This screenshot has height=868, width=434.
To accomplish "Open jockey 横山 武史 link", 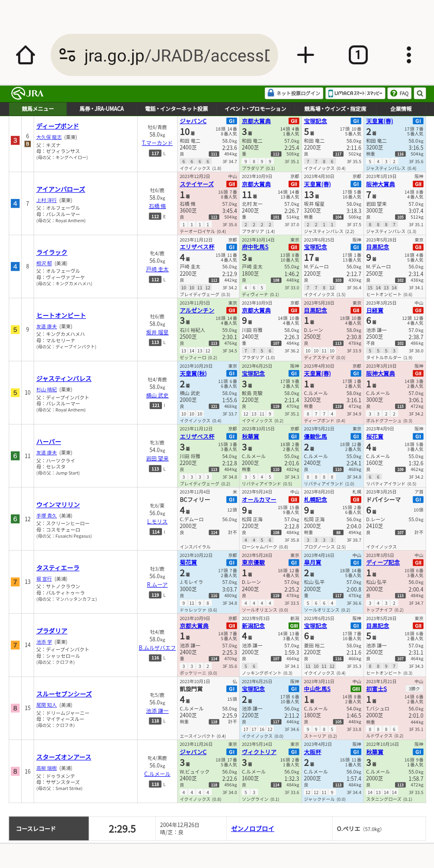I will [157, 395].
